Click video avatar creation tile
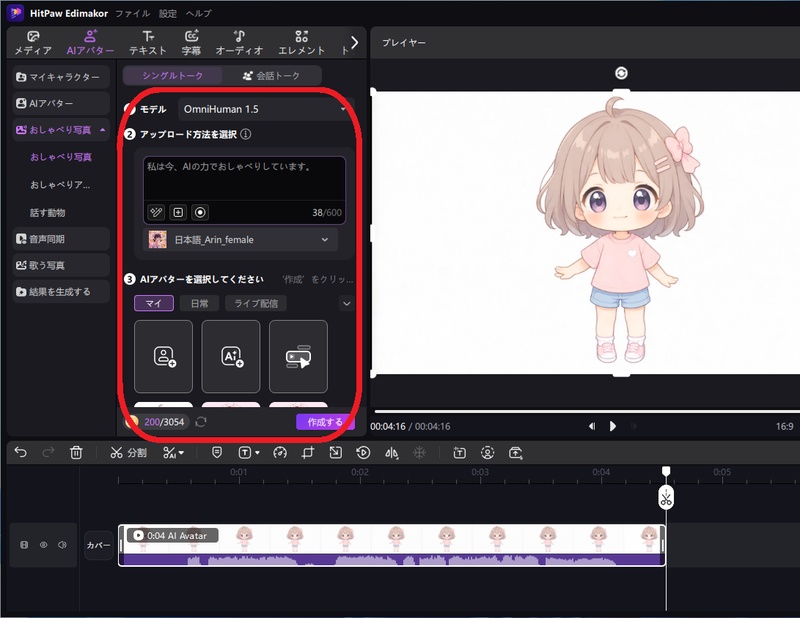Image resolution: width=800 pixels, height=618 pixels. [298, 356]
